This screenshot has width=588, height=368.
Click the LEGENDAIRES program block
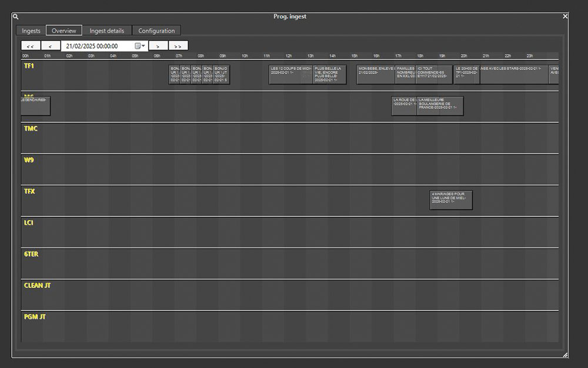tap(35, 106)
